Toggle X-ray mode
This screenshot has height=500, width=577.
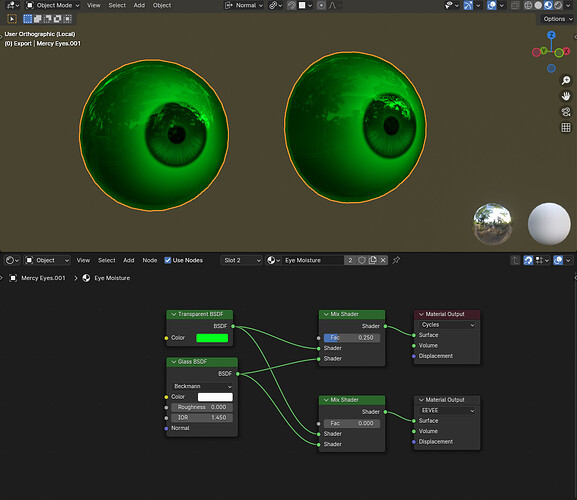tap(515, 5)
